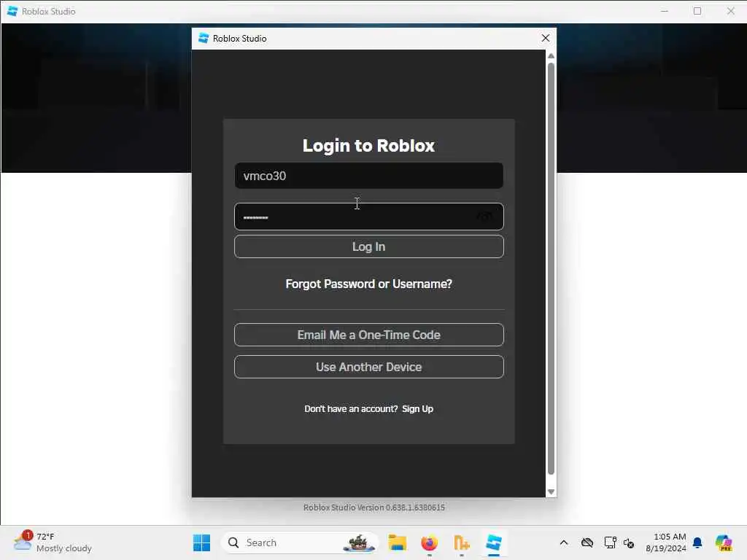The width and height of the screenshot is (747, 560).
Task: Open Forgot Password or Username link
Action: tap(368, 284)
